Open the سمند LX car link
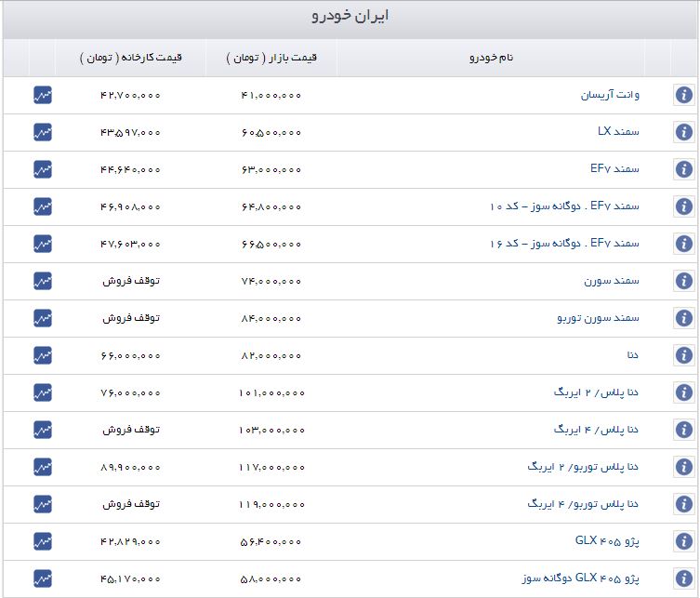 click(618, 131)
